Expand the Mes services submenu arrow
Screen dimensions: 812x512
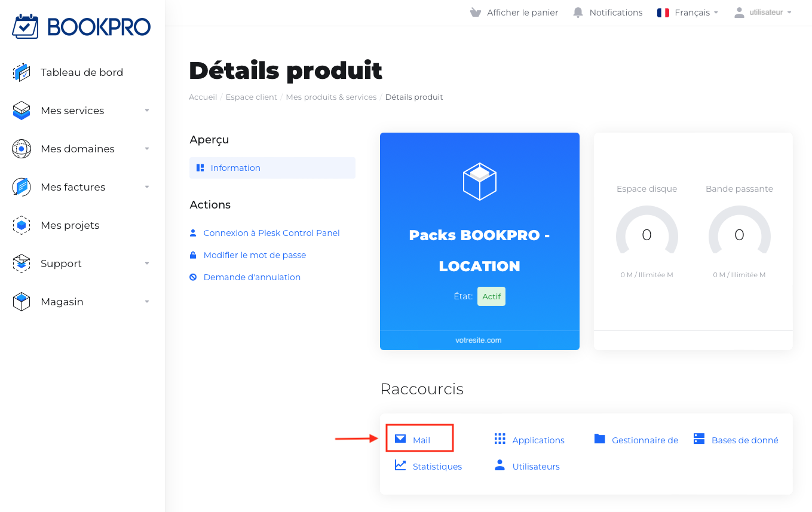pyautogui.click(x=147, y=111)
